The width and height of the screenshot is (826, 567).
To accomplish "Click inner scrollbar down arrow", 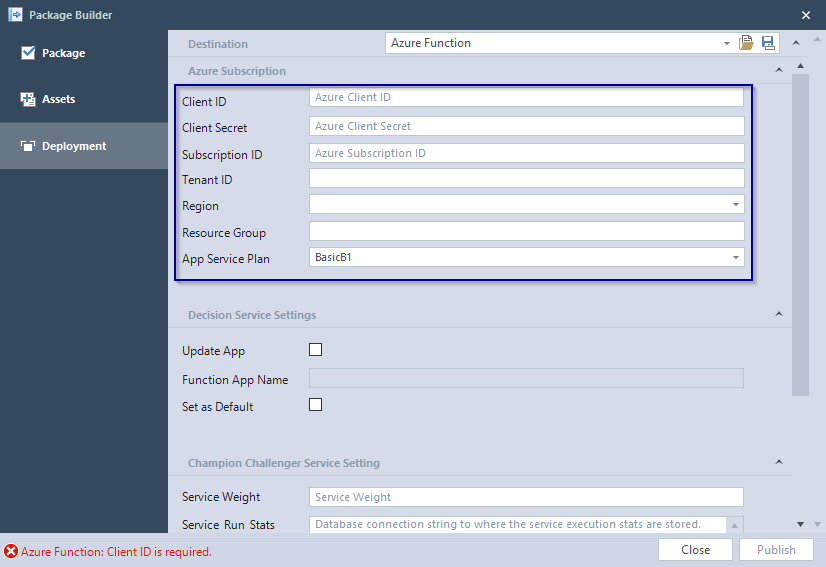I will (800, 524).
